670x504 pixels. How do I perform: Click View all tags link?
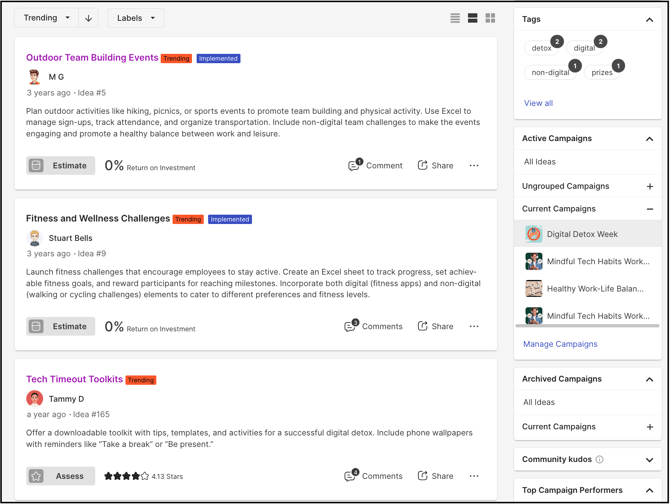point(538,103)
